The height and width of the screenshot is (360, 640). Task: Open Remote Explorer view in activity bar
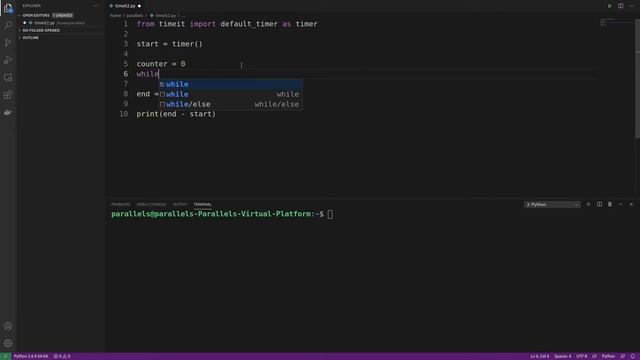pos(8,78)
